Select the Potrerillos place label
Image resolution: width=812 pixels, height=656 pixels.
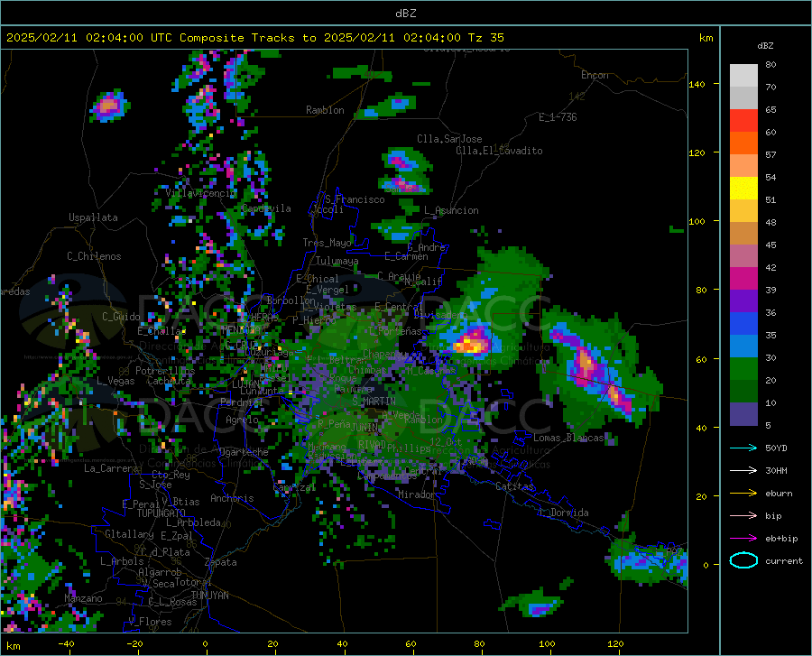coord(165,371)
